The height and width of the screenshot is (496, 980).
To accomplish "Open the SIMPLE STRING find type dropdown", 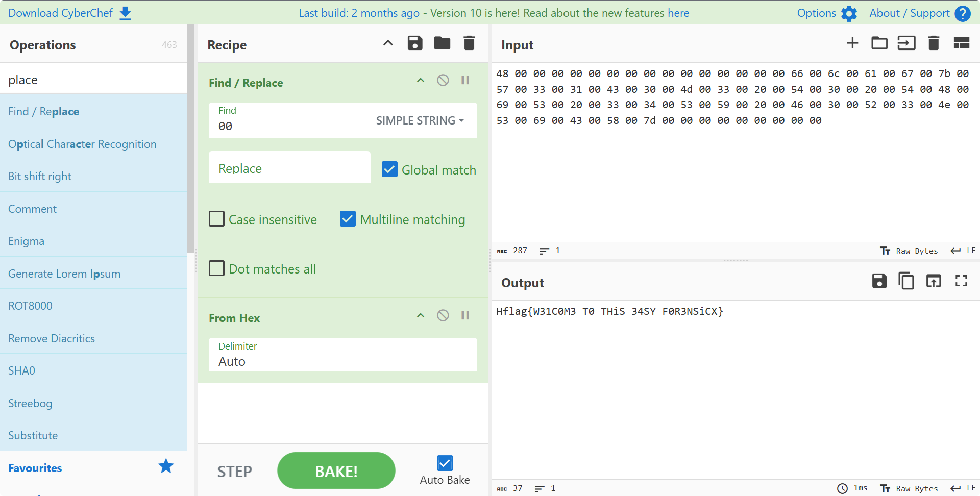I will click(x=420, y=120).
